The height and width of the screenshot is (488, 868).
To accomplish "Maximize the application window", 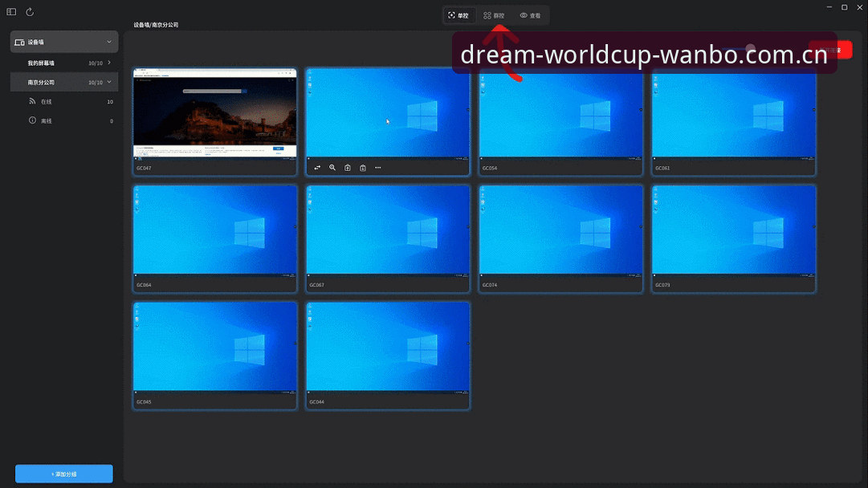I will point(844,7).
